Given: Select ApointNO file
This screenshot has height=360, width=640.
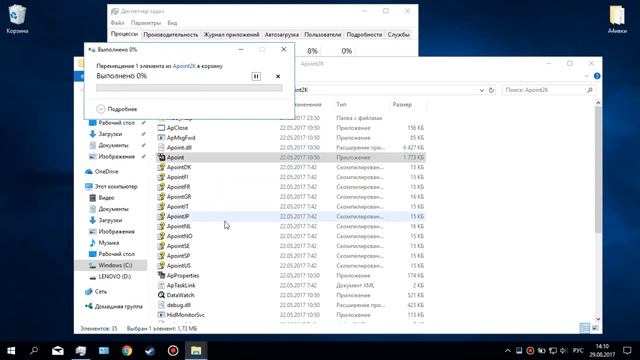Looking at the screenshot, I should coord(180,236).
